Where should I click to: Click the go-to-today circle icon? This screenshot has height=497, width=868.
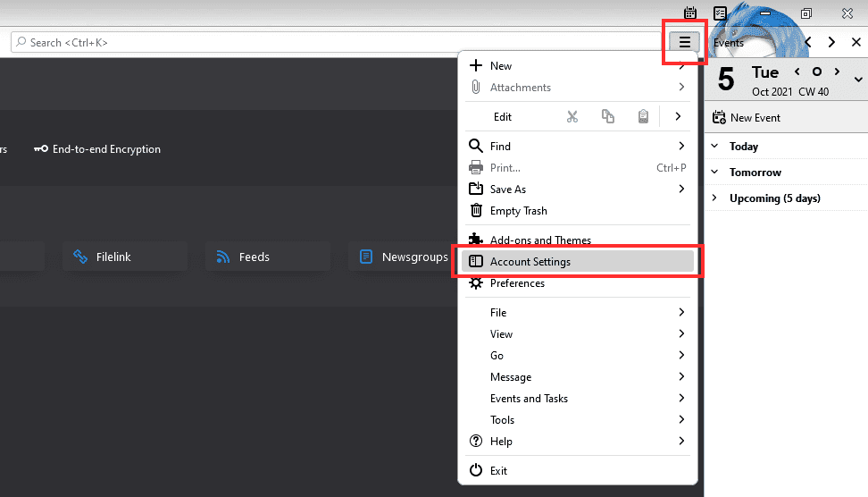(817, 72)
